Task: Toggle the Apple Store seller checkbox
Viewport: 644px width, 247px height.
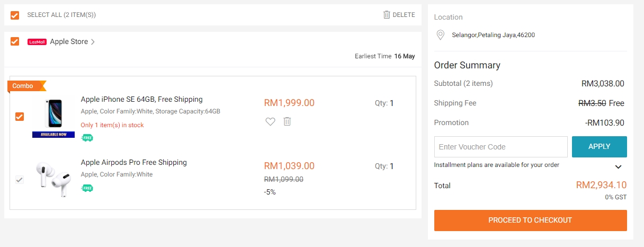Action: click(15, 41)
